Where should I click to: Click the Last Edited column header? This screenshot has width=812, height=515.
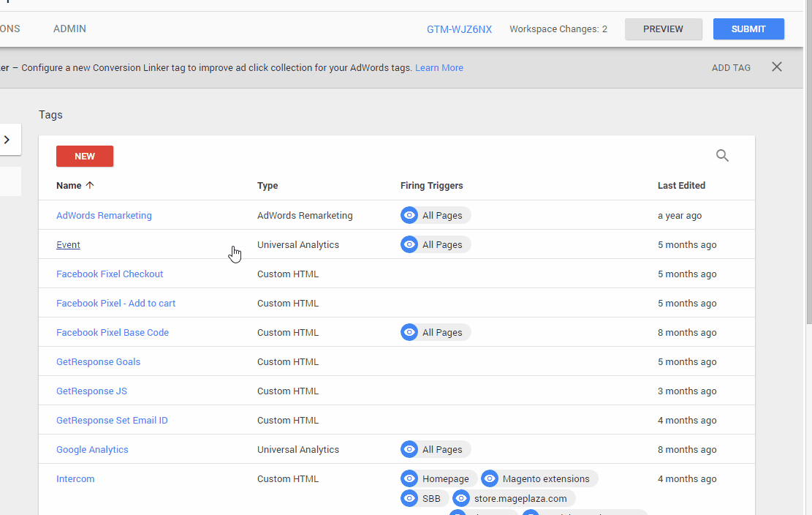tap(681, 186)
